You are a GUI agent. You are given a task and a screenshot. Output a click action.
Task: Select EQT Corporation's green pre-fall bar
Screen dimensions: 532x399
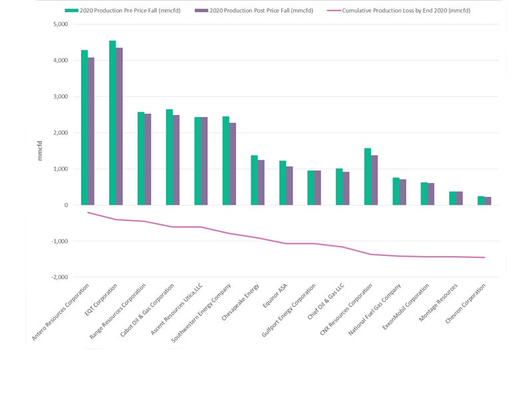(x=112, y=123)
